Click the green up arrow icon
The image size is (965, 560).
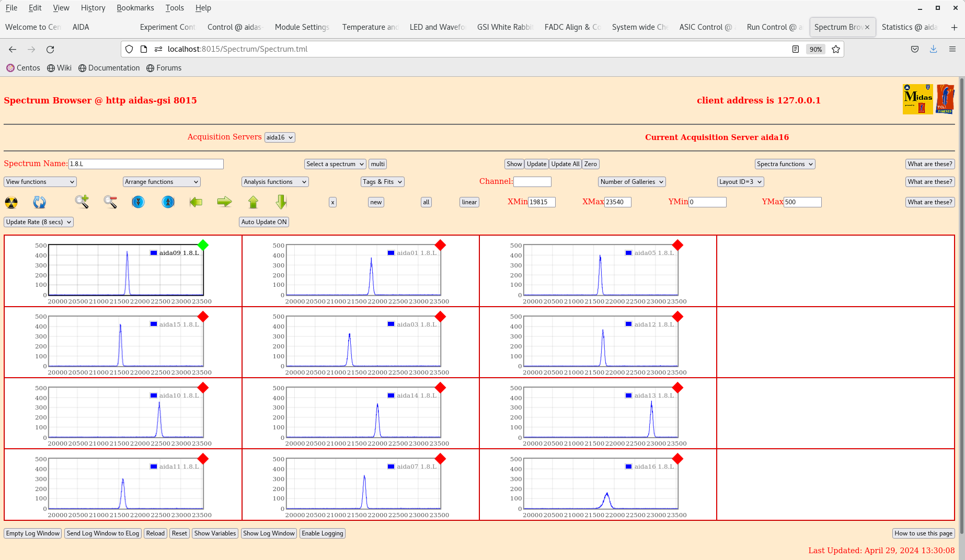tap(253, 202)
